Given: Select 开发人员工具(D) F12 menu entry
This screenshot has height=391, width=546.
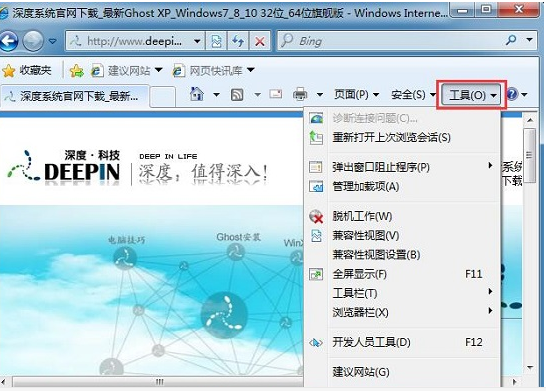Looking at the screenshot, I should click(402, 342).
